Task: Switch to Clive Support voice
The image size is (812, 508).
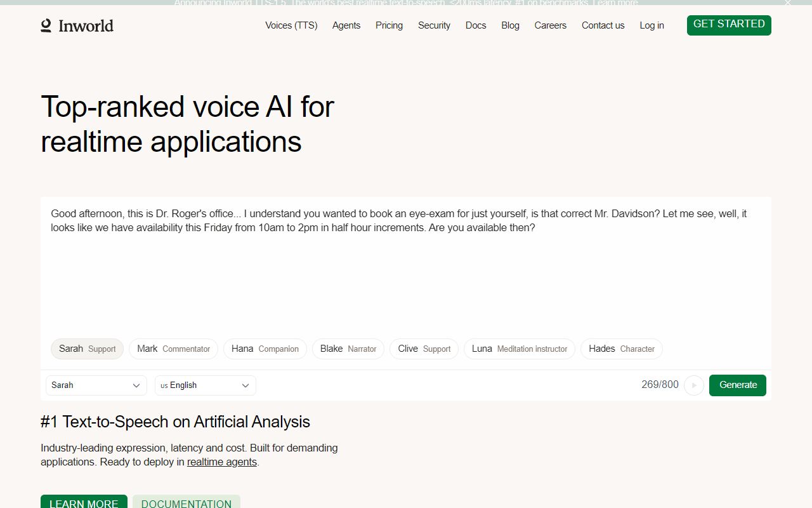Action: click(424, 349)
